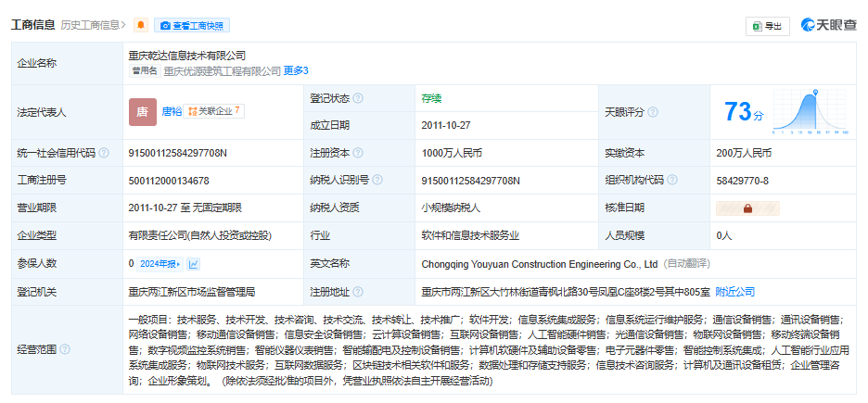Viewport: 868px width, 403px height.
Task: Click the 73分 score value
Action: point(744,112)
